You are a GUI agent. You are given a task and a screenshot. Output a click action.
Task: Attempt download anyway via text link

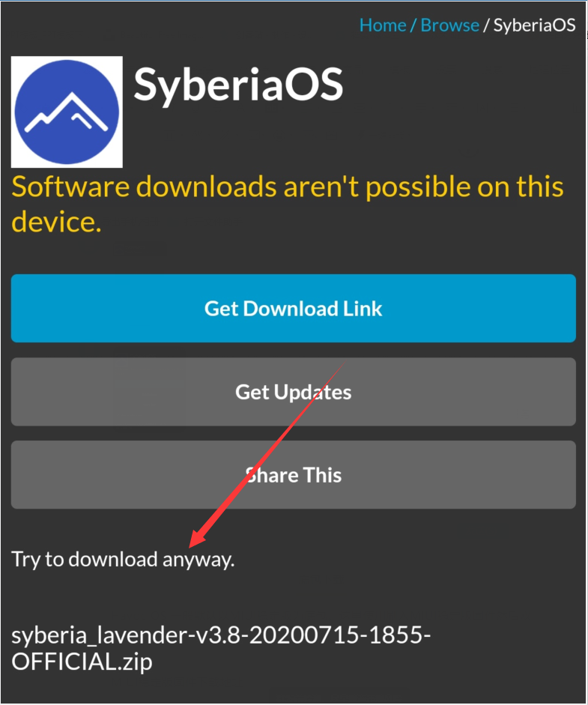[123, 560]
